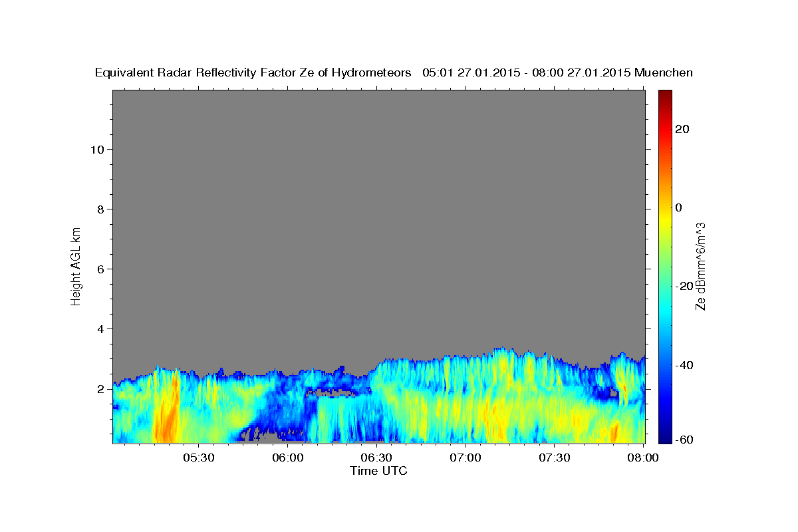Click the grey no-data area above the clouds

379,219
